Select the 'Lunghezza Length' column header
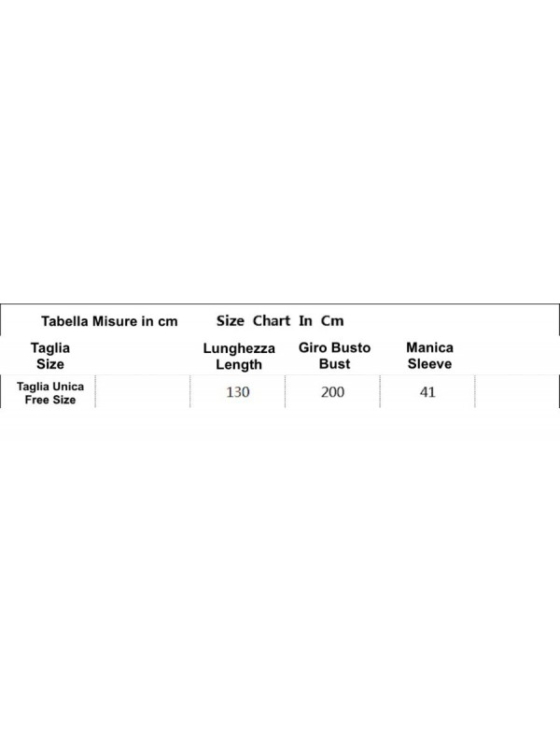Image resolution: width=560 pixels, height=747 pixels. tap(239, 357)
